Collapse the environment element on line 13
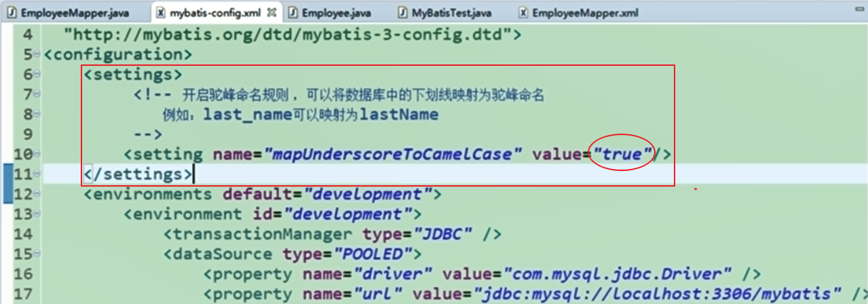 (x=37, y=214)
